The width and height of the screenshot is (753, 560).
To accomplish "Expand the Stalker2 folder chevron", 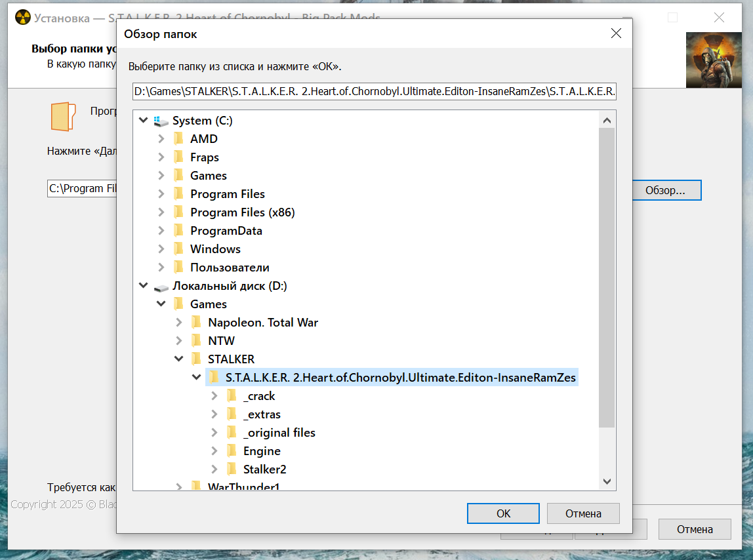I will pyautogui.click(x=214, y=469).
